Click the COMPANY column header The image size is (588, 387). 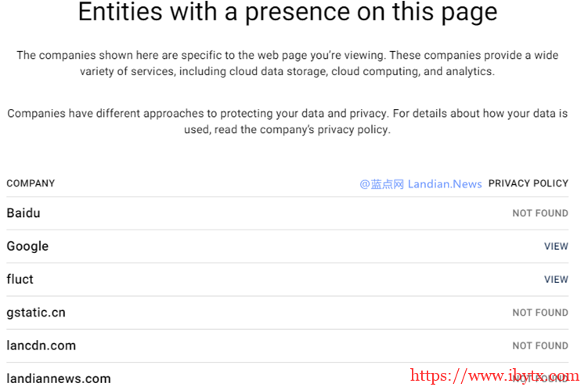pos(31,183)
